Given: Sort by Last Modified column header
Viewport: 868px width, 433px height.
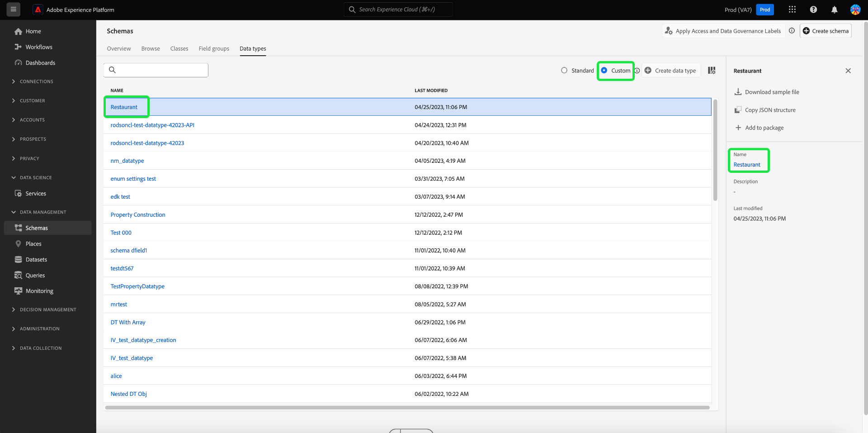Looking at the screenshot, I should coord(431,90).
